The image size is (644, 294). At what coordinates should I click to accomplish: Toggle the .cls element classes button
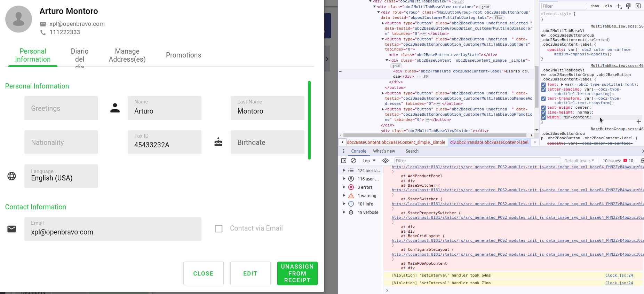[607, 6]
